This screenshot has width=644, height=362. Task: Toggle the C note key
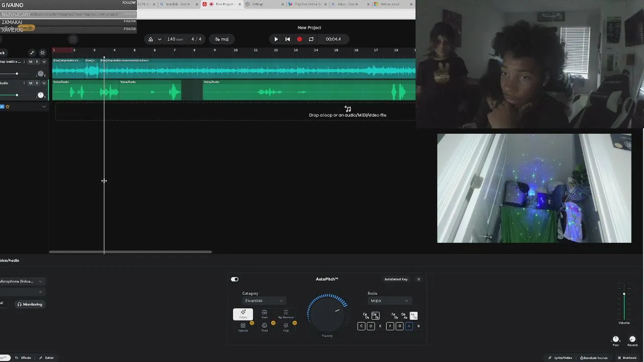pos(361,326)
